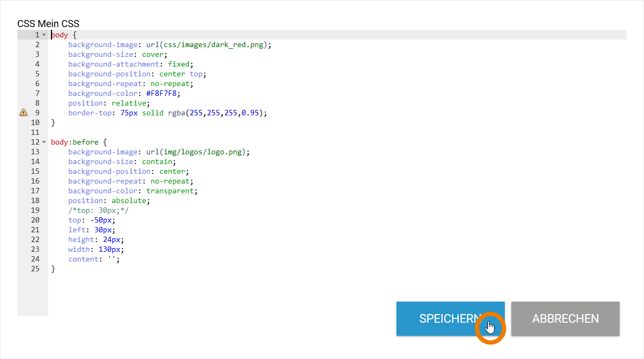Click the no-repeat value on line 6
This screenshot has height=359, width=644.
click(x=171, y=83)
